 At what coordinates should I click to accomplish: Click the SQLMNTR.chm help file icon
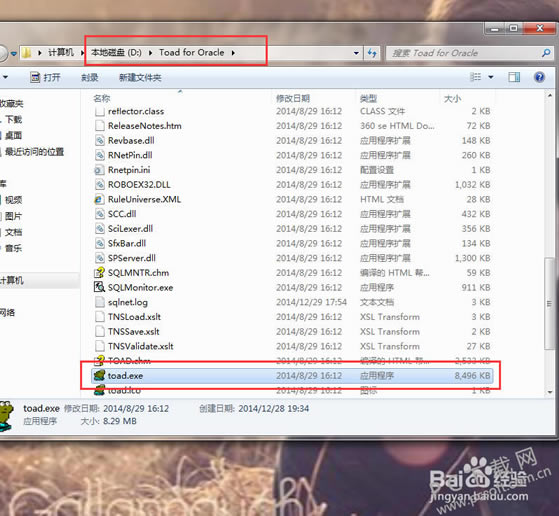(99, 272)
